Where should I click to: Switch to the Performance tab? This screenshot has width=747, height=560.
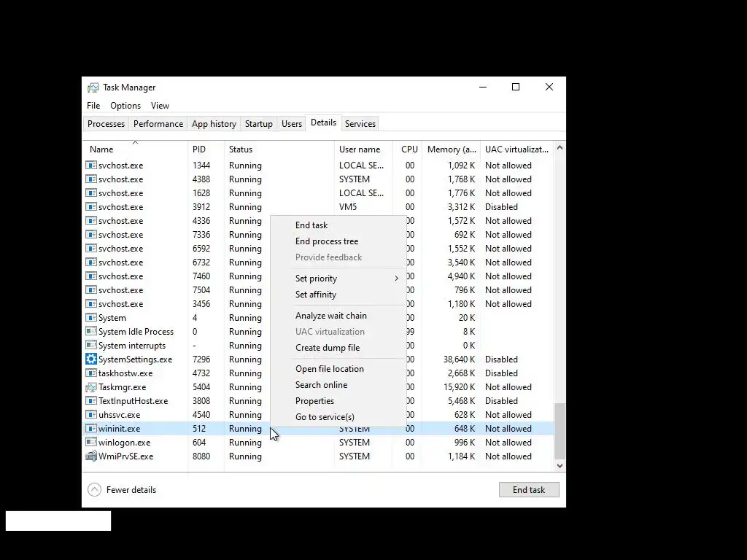158,124
